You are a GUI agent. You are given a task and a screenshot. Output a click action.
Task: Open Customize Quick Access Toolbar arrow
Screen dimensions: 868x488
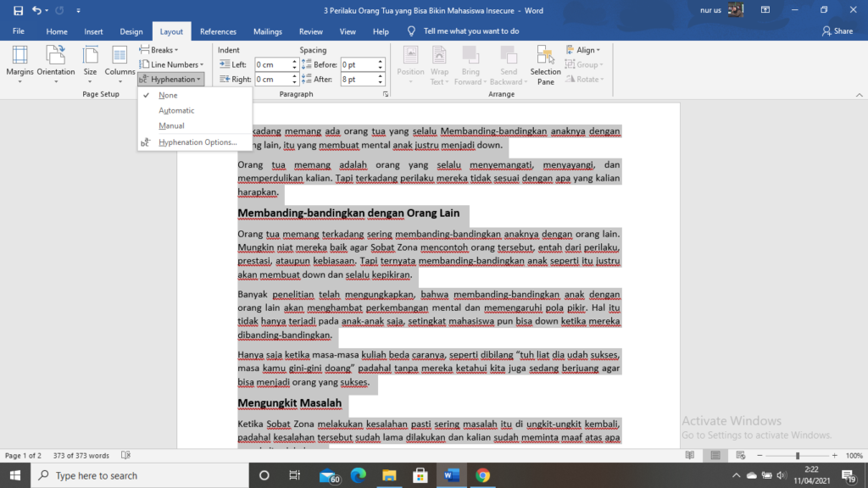pos(78,10)
